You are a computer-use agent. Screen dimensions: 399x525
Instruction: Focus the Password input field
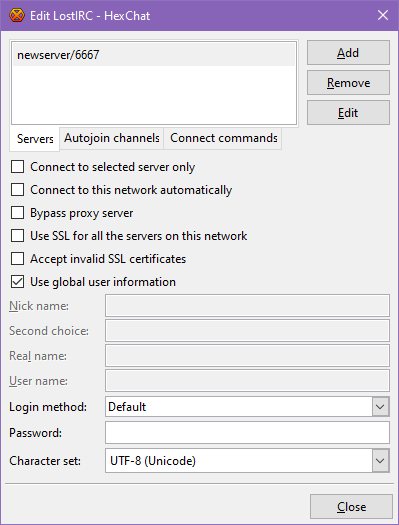[247, 433]
